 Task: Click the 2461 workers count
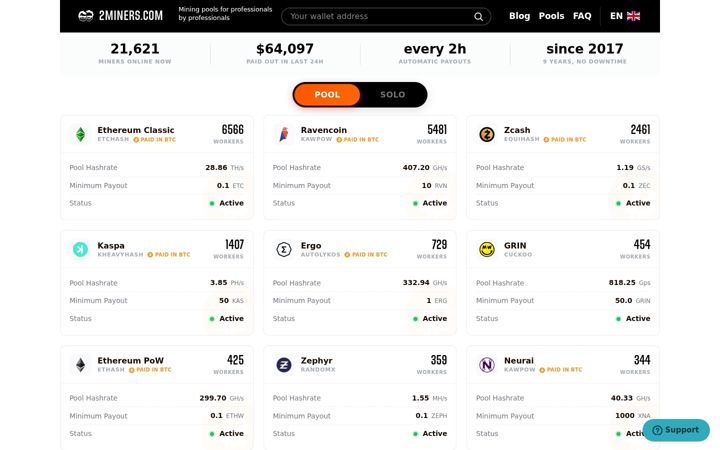coord(640,130)
